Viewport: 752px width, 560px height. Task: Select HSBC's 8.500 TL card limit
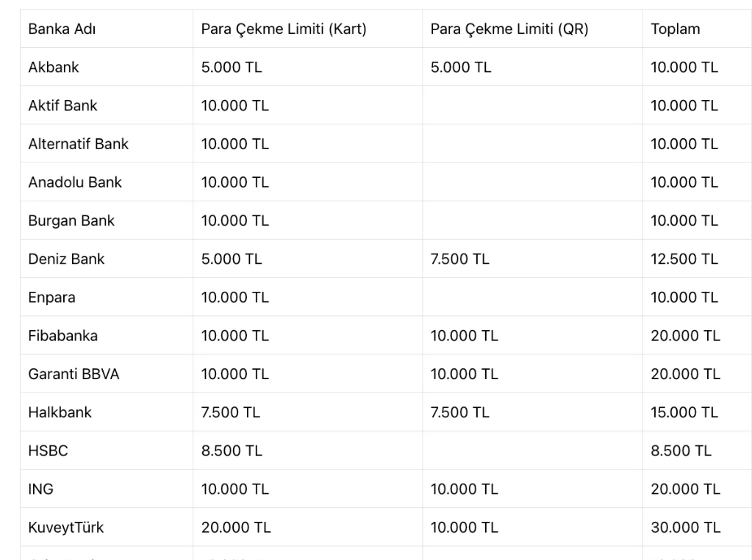(x=232, y=450)
